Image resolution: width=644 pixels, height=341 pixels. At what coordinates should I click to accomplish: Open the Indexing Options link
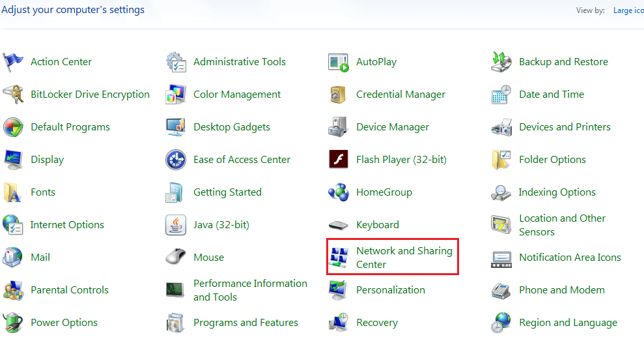click(x=557, y=192)
